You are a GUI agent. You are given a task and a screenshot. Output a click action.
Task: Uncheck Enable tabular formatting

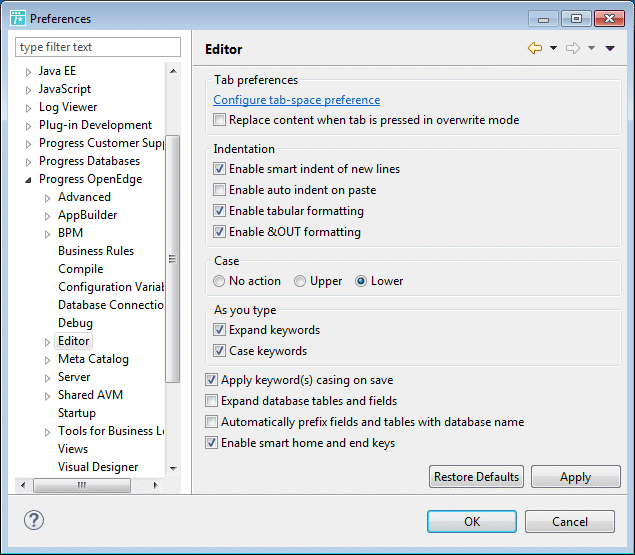(219, 211)
